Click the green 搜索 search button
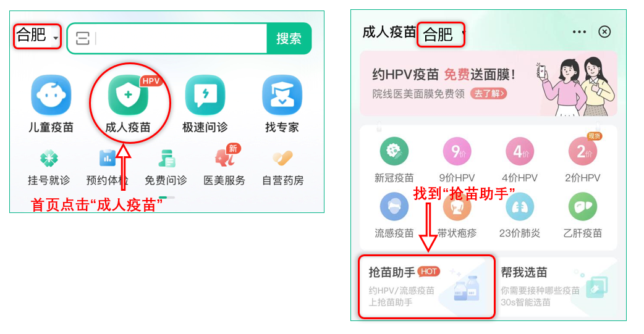 [x=289, y=38]
